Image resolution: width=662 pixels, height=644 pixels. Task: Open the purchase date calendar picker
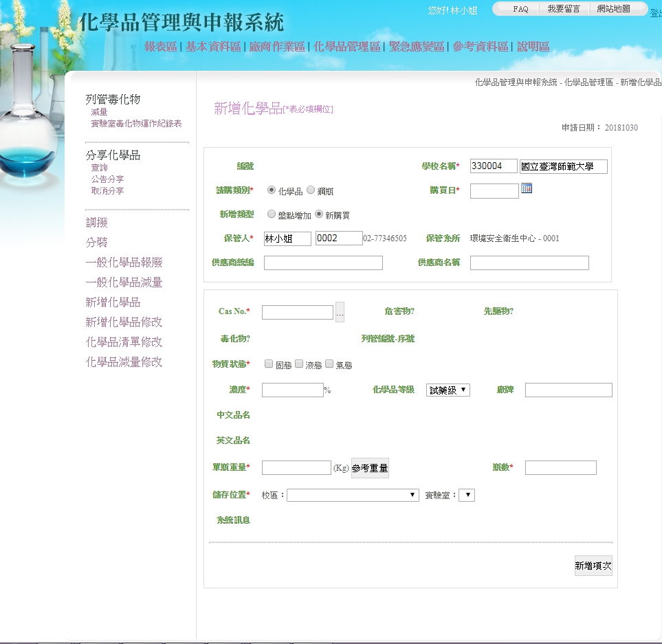pyautogui.click(x=527, y=188)
